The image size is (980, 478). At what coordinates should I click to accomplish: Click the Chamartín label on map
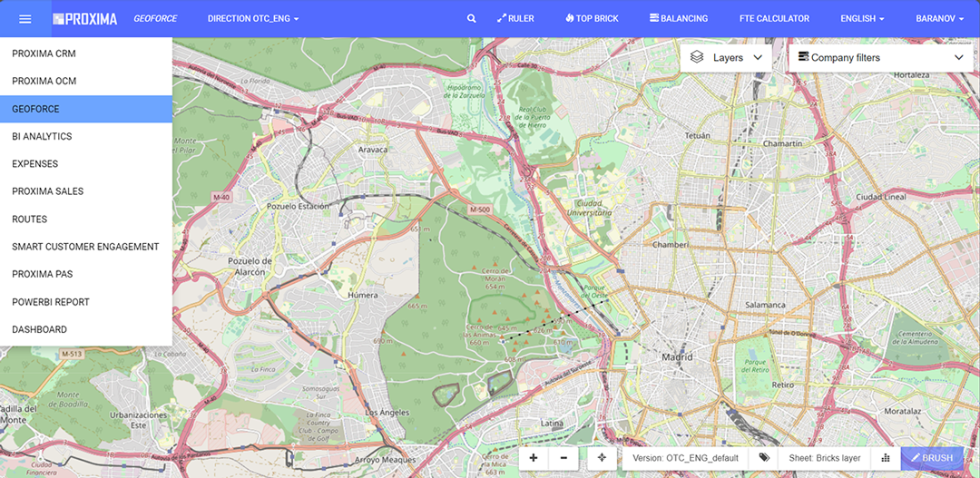[782, 143]
